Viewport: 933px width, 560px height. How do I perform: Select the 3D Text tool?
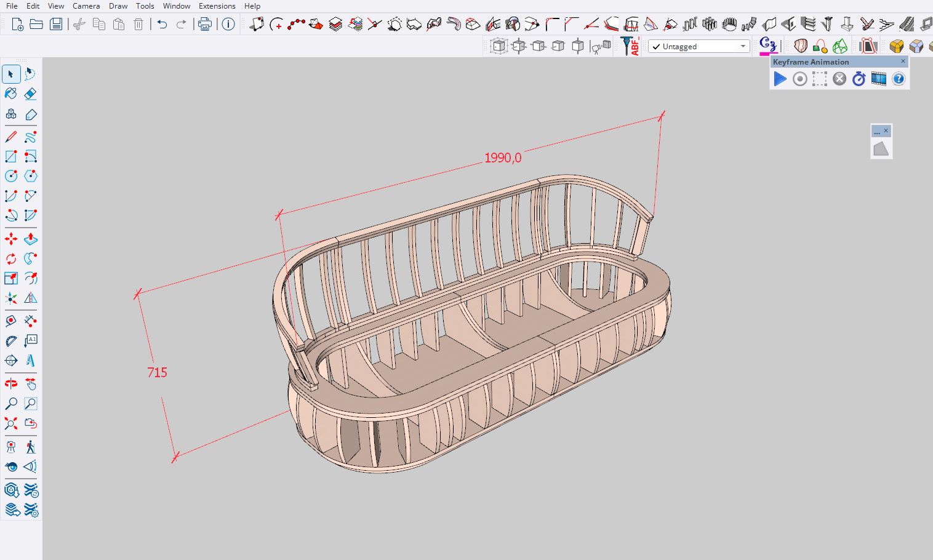[x=30, y=361]
